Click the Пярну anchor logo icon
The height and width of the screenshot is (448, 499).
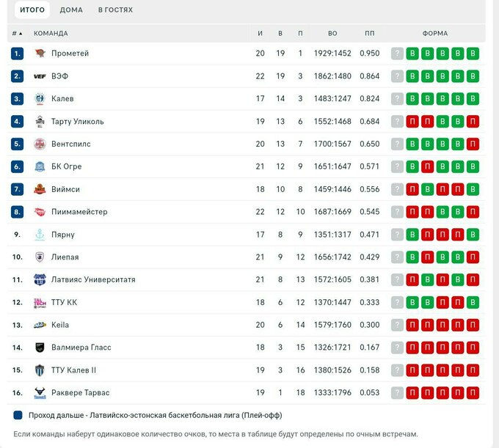click(40, 235)
